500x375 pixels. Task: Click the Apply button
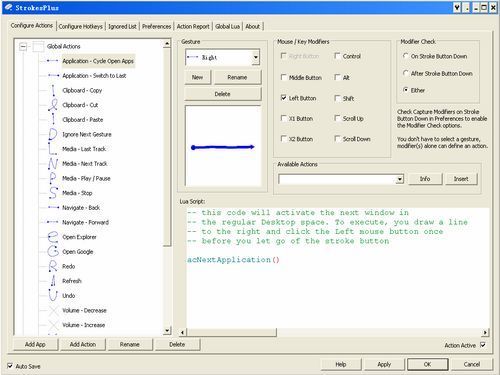(x=384, y=364)
